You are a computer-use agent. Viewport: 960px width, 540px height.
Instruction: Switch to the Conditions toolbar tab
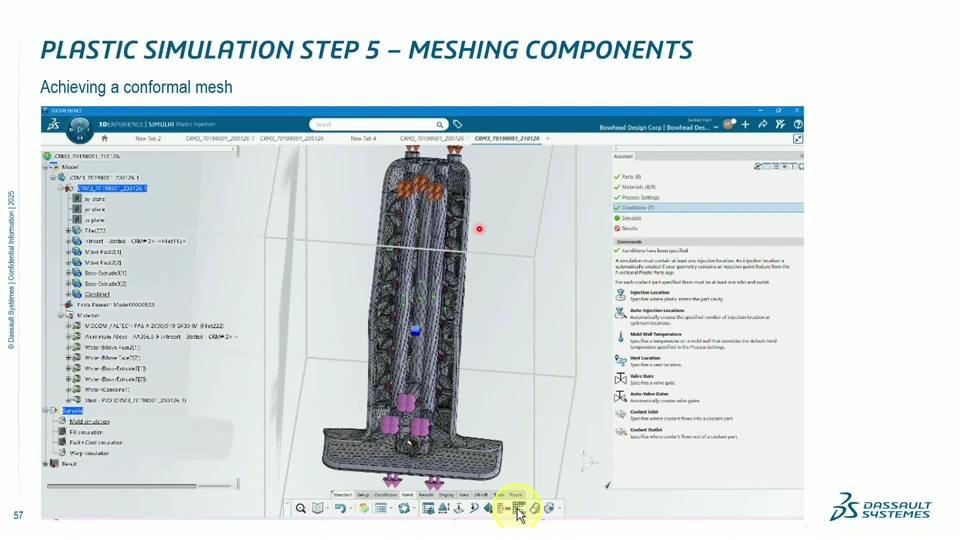[385, 495]
